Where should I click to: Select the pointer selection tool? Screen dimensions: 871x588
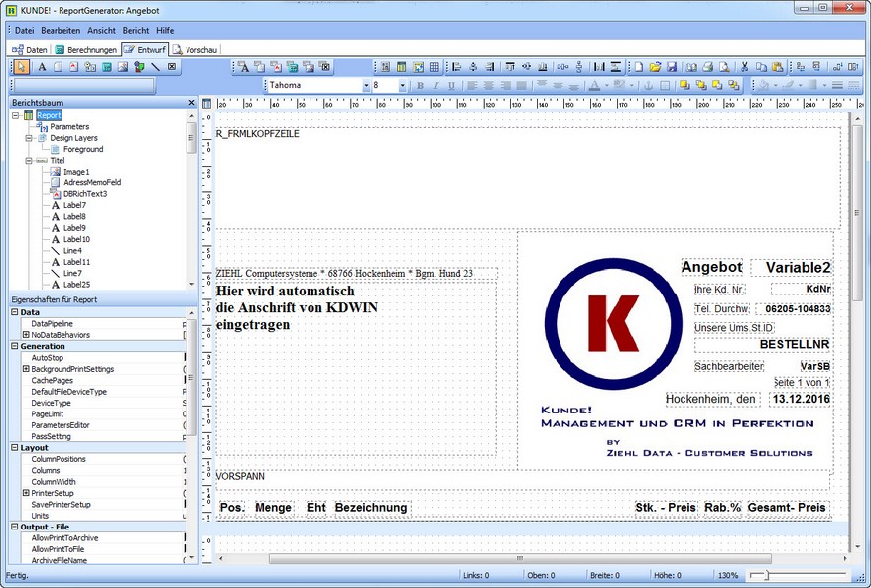tap(21, 67)
